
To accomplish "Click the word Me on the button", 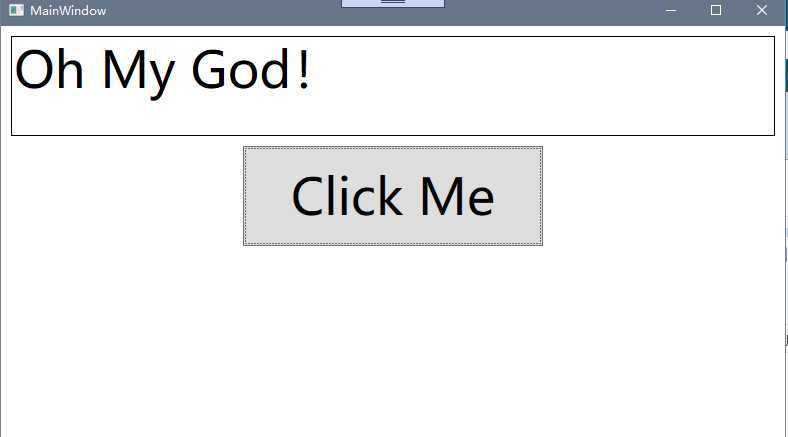I will pyautogui.click(x=457, y=196).
